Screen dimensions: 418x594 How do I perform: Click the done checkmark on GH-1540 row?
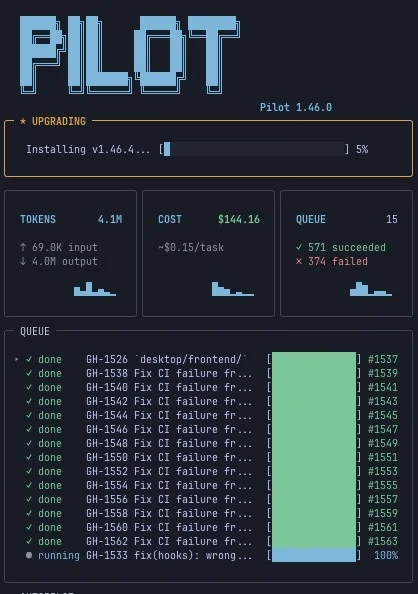click(29, 387)
